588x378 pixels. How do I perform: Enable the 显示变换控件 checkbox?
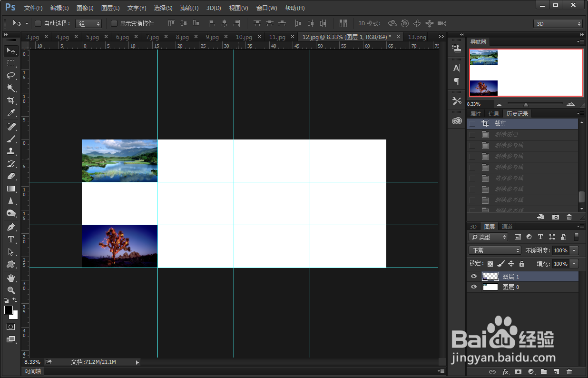tap(114, 23)
